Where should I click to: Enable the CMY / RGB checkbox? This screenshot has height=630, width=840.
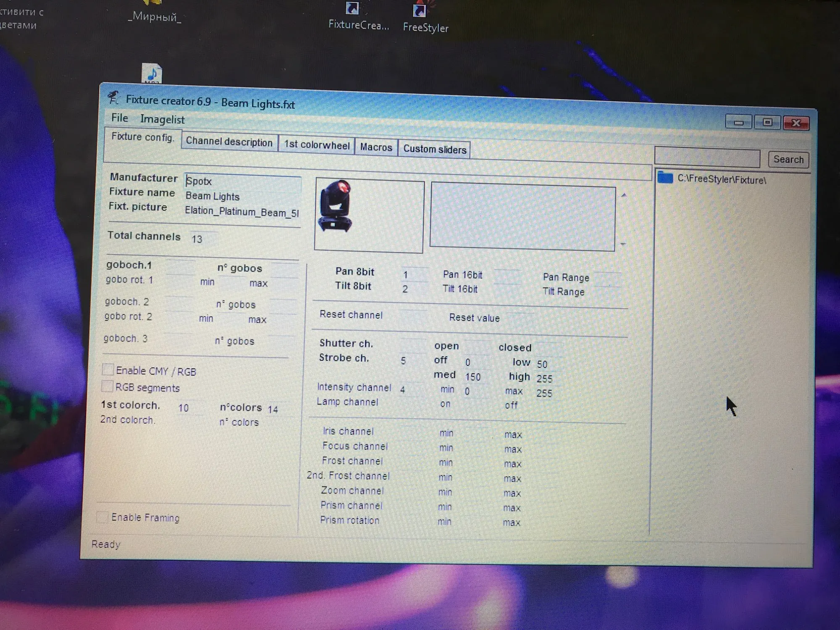coord(108,370)
